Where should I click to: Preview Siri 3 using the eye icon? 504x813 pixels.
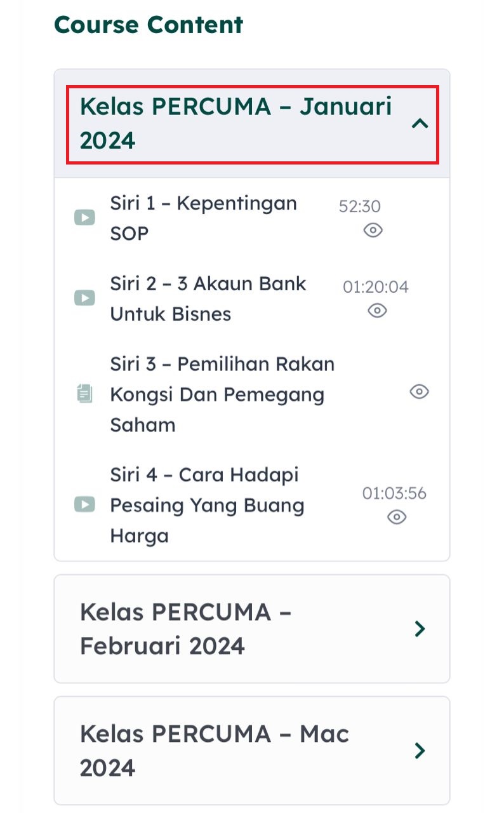pos(419,392)
